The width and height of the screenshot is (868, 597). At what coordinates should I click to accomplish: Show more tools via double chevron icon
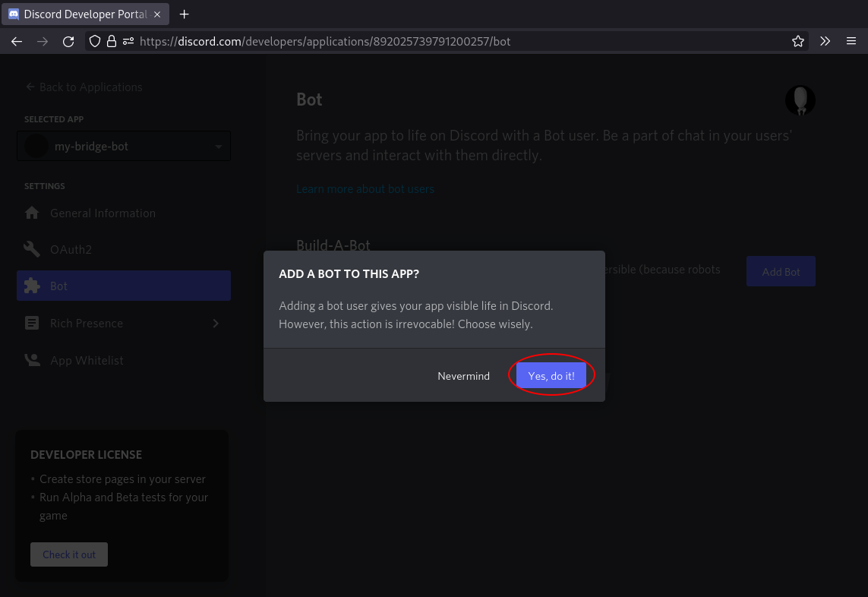825,42
